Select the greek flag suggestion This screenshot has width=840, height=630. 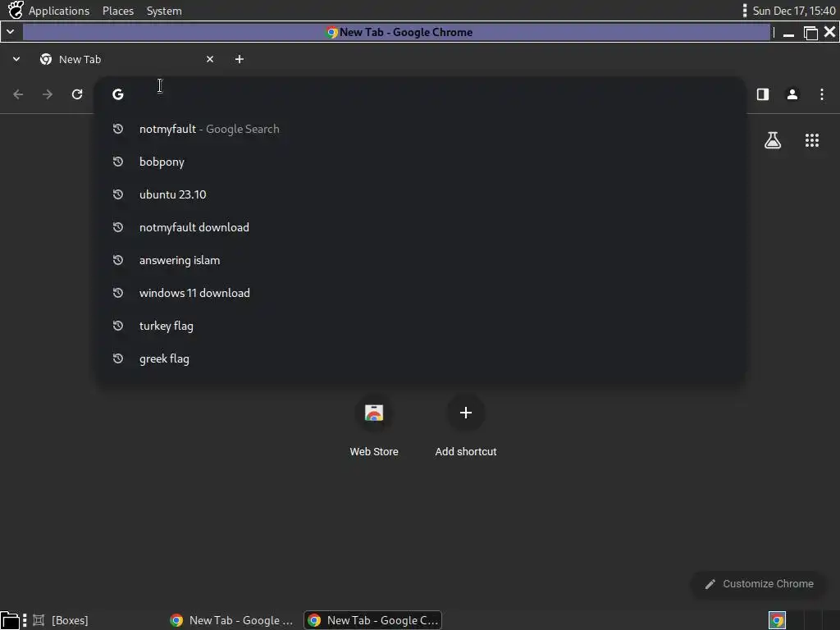pyautogui.click(x=421, y=358)
